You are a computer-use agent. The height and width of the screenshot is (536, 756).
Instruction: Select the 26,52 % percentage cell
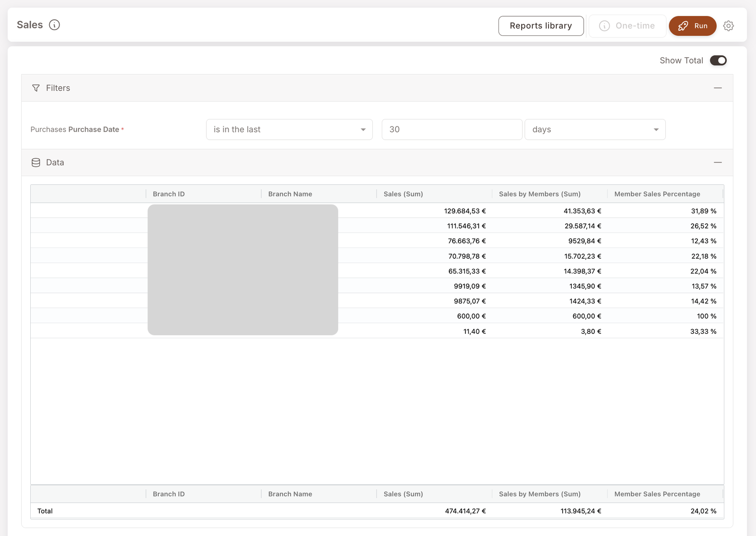665,226
